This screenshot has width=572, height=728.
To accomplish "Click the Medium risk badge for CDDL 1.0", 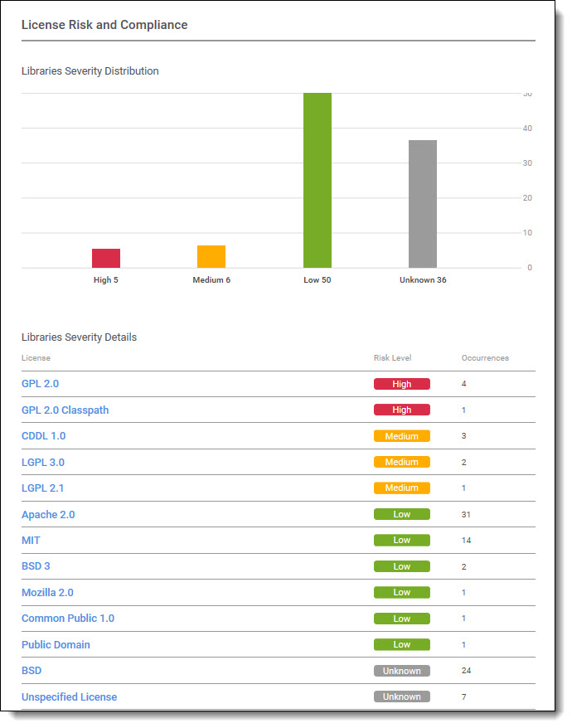I will coord(401,436).
